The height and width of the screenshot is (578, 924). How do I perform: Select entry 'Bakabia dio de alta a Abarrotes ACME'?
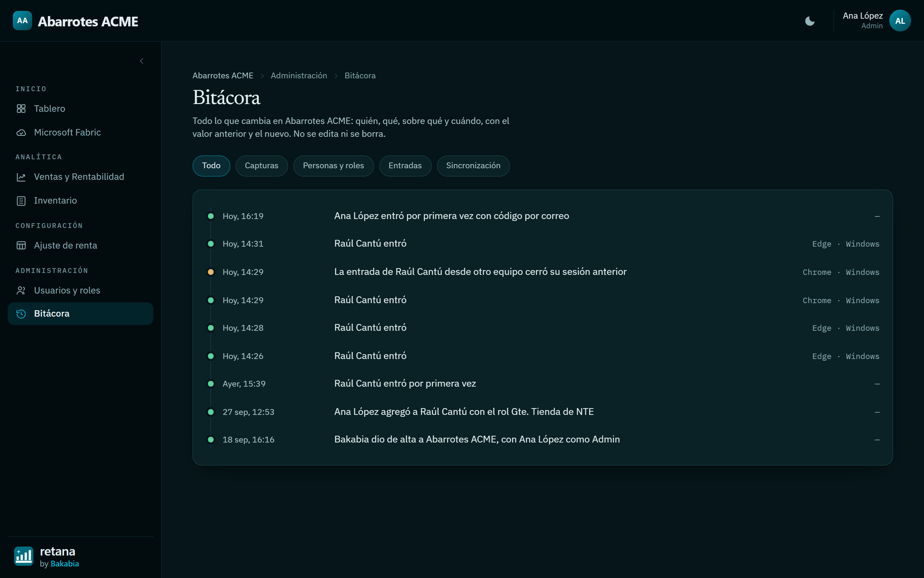[543, 440]
